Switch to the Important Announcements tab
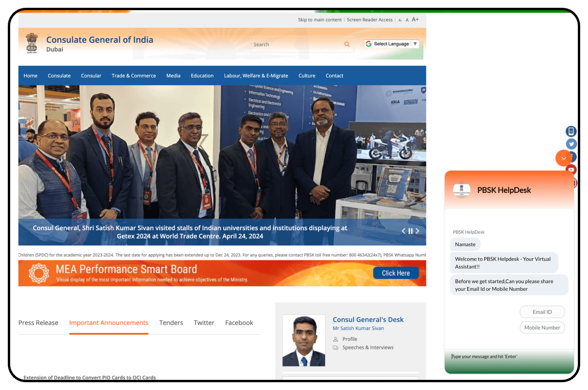 tap(109, 323)
